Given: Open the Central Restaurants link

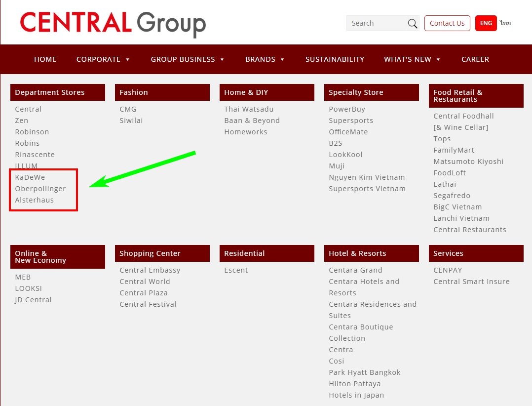Looking at the screenshot, I should point(470,230).
